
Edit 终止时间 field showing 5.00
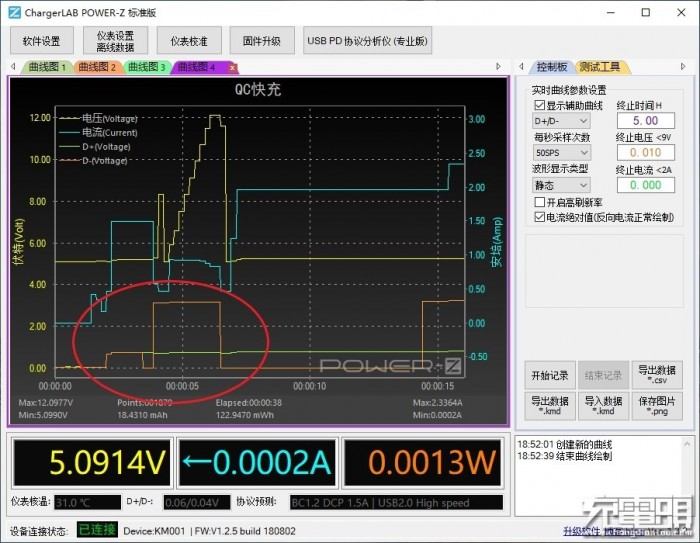pyautogui.click(x=646, y=121)
